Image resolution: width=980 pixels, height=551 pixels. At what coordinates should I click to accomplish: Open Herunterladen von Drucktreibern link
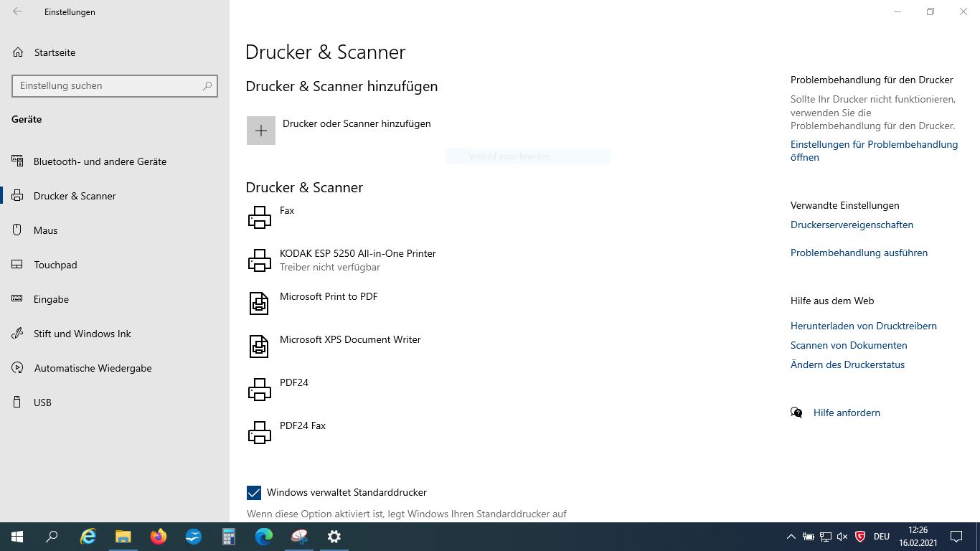click(864, 326)
